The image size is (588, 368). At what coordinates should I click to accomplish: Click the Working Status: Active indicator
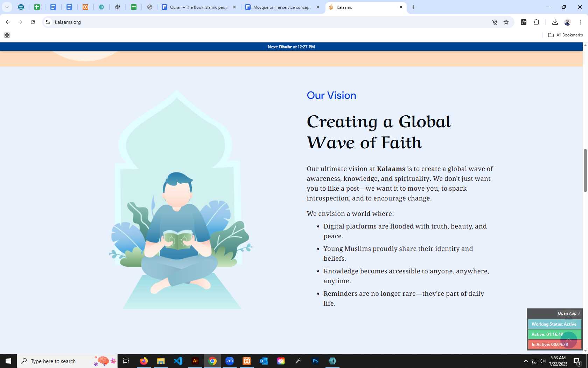tap(554, 324)
